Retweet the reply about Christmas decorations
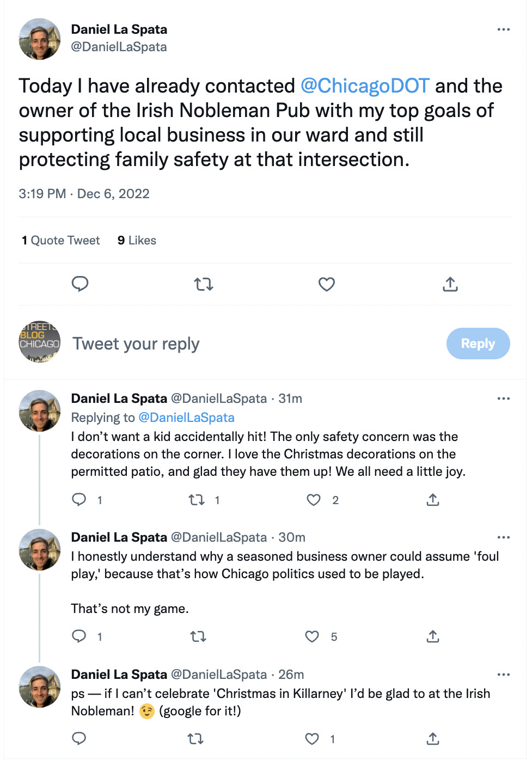 click(x=197, y=500)
